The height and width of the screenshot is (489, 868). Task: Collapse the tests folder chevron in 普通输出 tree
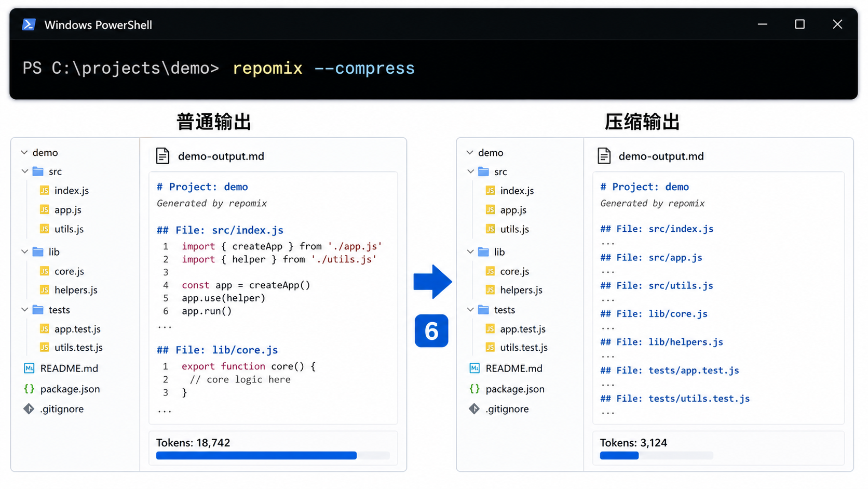24,310
